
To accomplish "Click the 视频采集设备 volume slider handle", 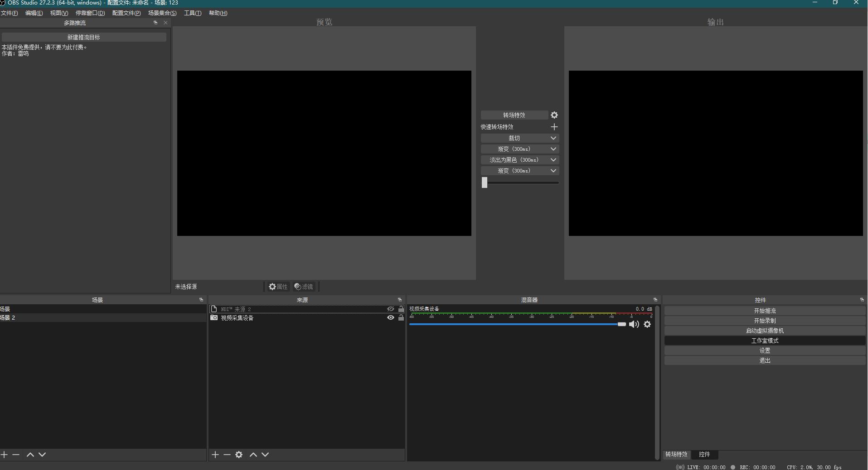I will point(621,324).
